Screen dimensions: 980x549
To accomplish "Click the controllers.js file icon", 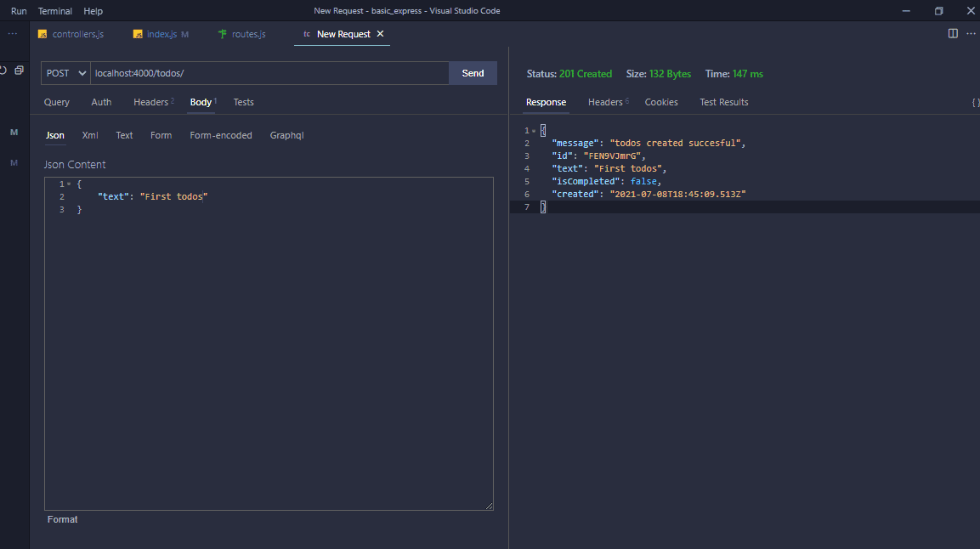I will [x=42, y=34].
